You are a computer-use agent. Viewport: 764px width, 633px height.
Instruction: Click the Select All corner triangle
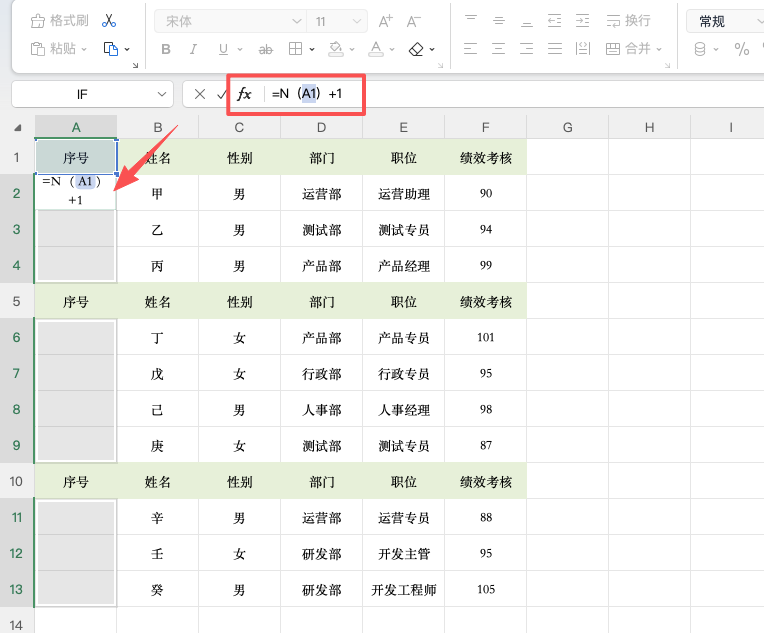(18, 128)
